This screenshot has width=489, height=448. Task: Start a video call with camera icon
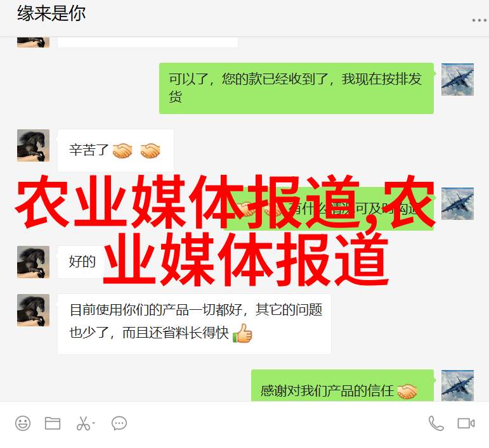pyautogui.click(x=466, y=423)
